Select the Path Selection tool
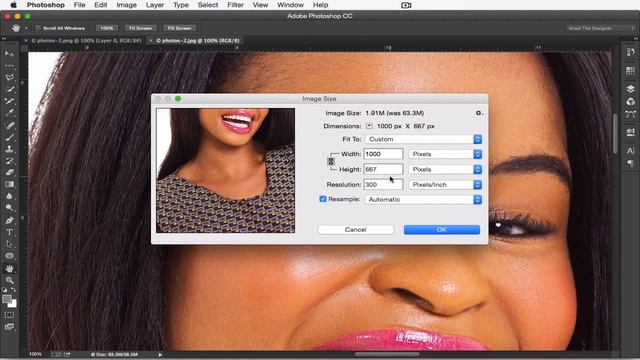This screenshot has height=360, width=640. 9,244
